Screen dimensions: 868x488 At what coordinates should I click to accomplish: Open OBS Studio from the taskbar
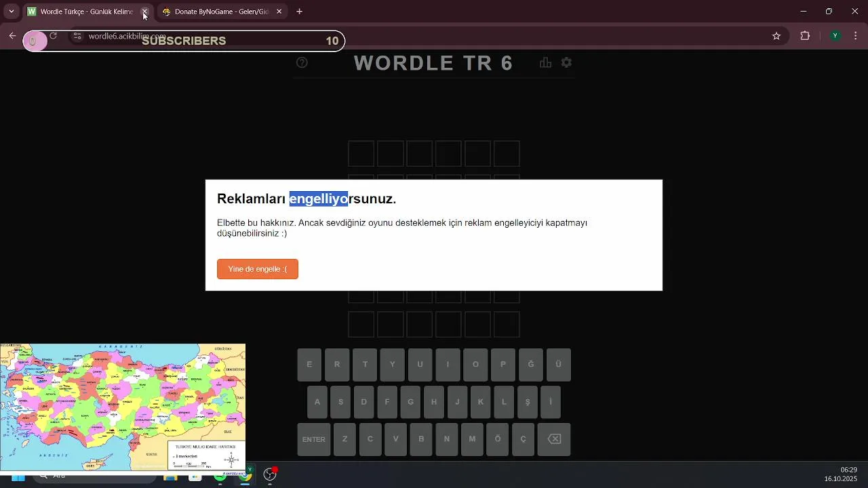coord(270,474)
